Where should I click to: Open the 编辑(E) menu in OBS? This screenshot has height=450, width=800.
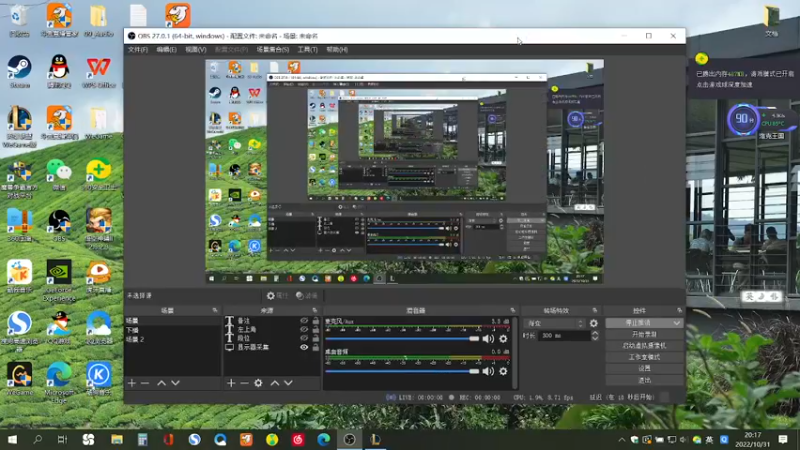click(166, 49)
